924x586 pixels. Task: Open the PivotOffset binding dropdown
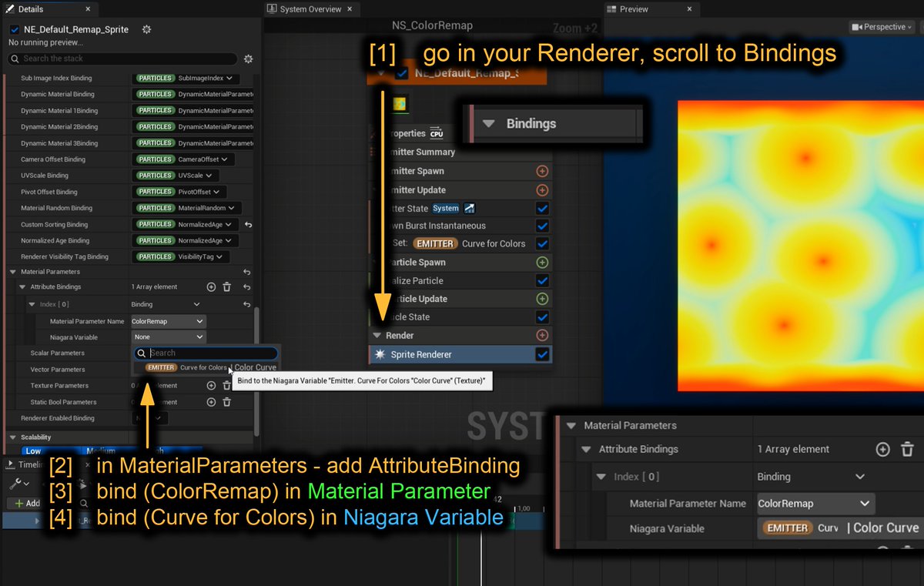point(179,192)
